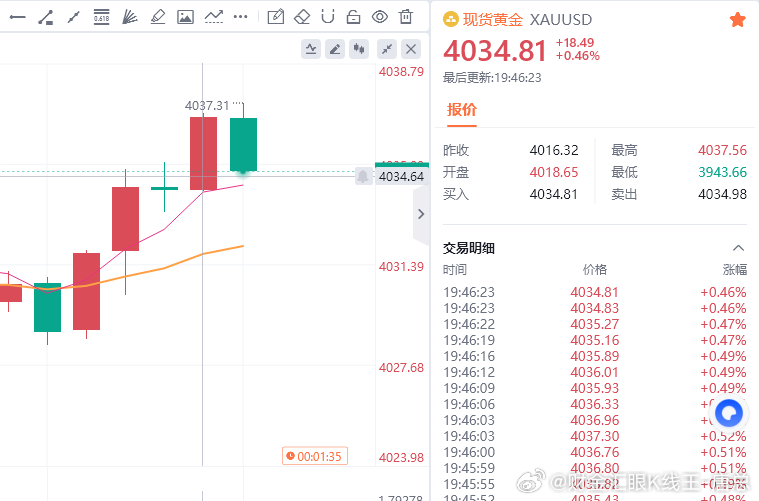Toggle the favorite star for XAUUSD
This screenshot has height=501, width=759.
738,20
